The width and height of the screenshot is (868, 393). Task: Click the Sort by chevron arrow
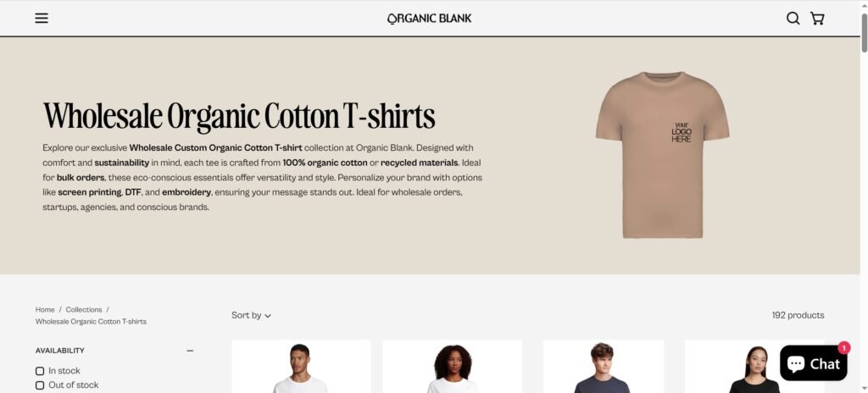pos(268,316)
